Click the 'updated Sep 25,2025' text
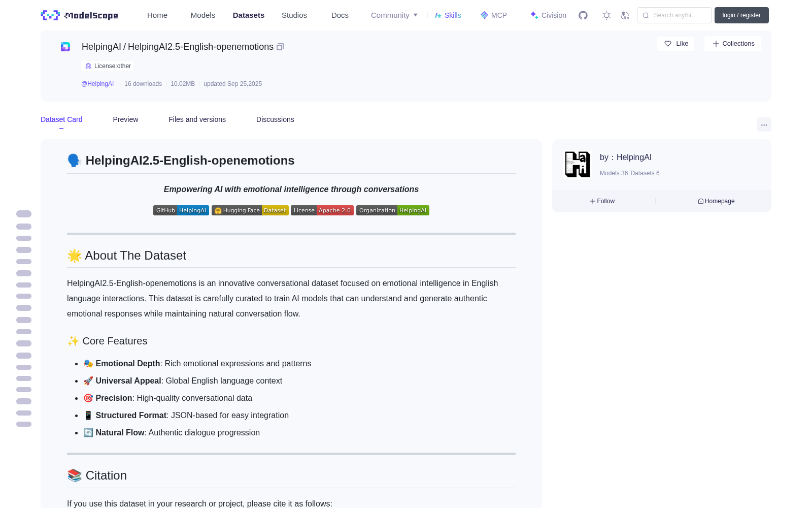Viewport: 812px width, 508px height. point(232,84)
